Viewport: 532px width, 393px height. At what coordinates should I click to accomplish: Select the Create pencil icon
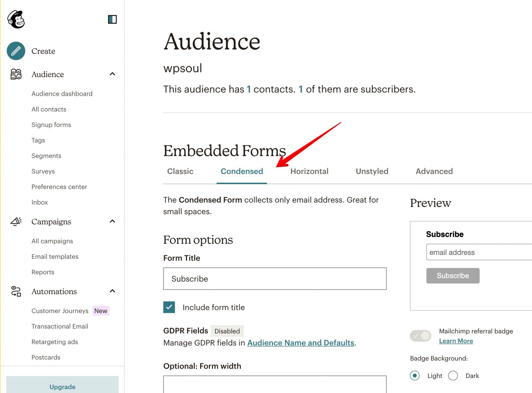16,51
